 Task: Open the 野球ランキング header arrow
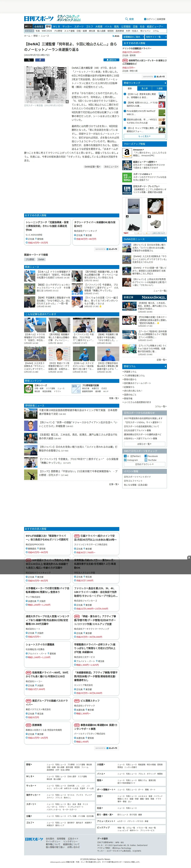tap(165, 83)
